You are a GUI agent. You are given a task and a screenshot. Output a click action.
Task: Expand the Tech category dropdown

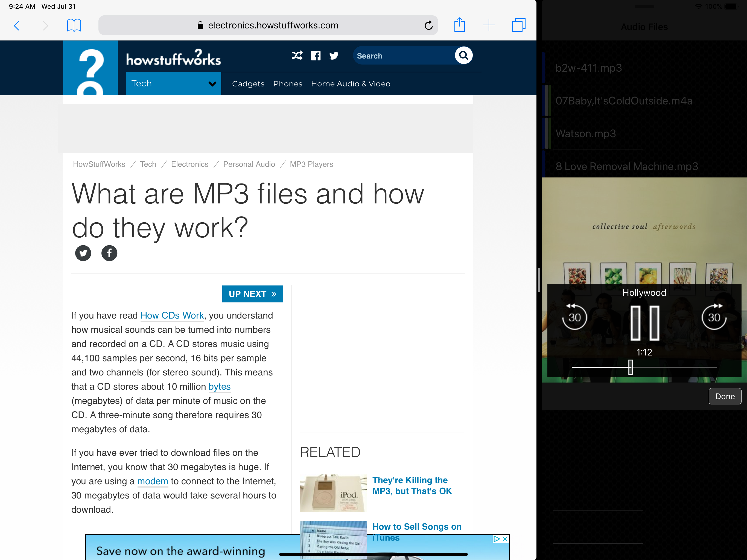click(x=174, y=83)
